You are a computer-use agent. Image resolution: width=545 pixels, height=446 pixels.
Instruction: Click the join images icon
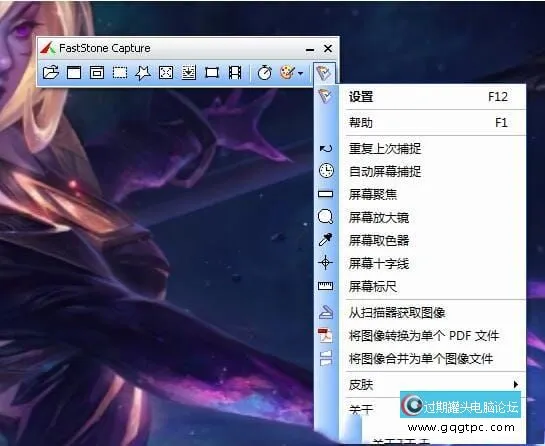[326, 358]
